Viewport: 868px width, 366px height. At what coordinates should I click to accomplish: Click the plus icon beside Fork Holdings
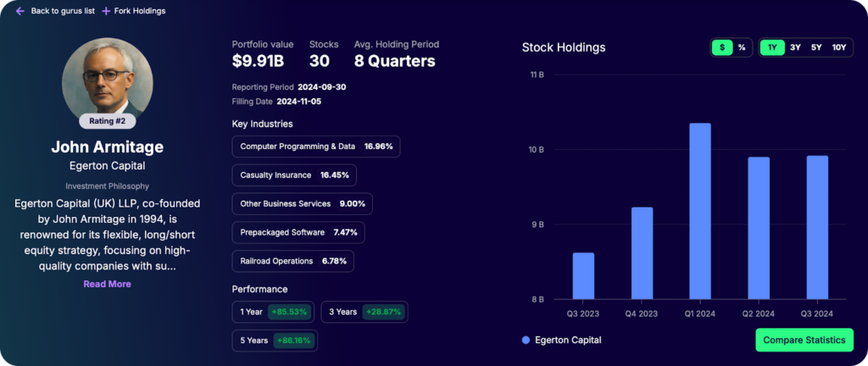[106, 11]
